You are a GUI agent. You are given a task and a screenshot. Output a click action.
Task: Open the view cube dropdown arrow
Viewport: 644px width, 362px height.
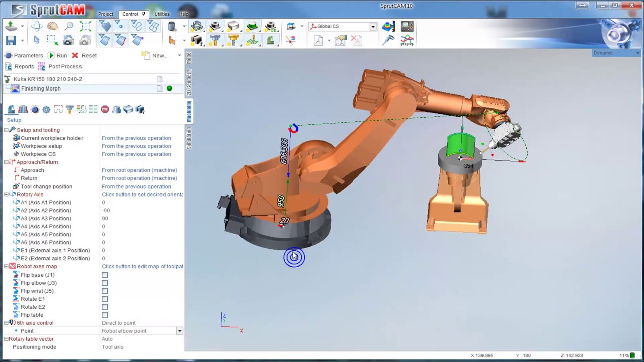[302, 26]
